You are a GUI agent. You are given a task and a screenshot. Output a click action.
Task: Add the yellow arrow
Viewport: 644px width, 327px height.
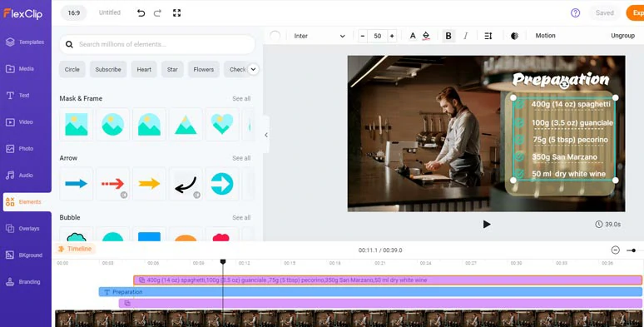pos(149,184)
